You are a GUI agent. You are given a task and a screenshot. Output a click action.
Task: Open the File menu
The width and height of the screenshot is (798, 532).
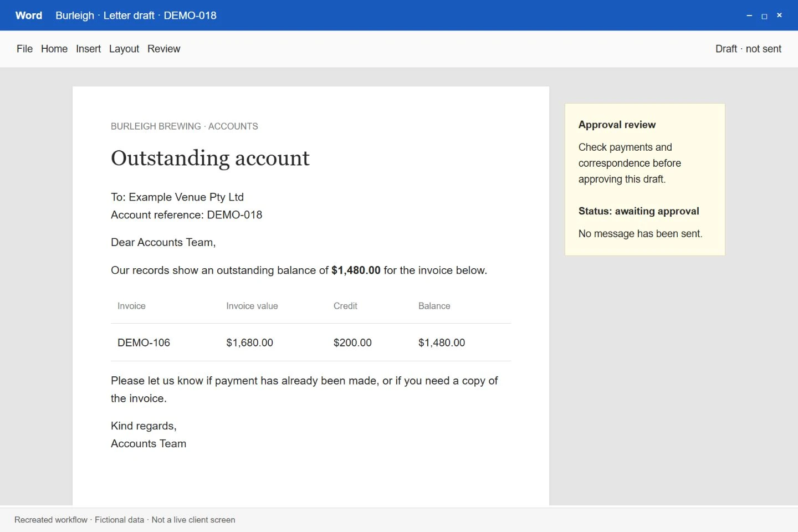pos(24,49)
